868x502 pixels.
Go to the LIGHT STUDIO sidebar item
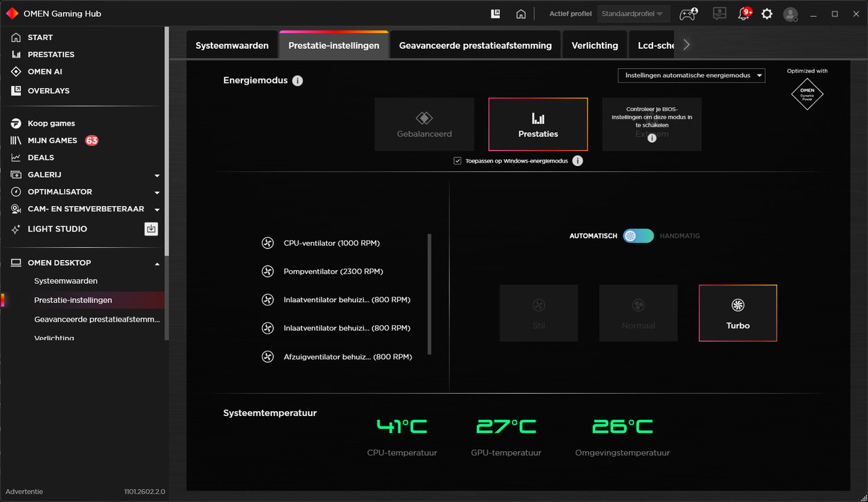click(57, 229)
